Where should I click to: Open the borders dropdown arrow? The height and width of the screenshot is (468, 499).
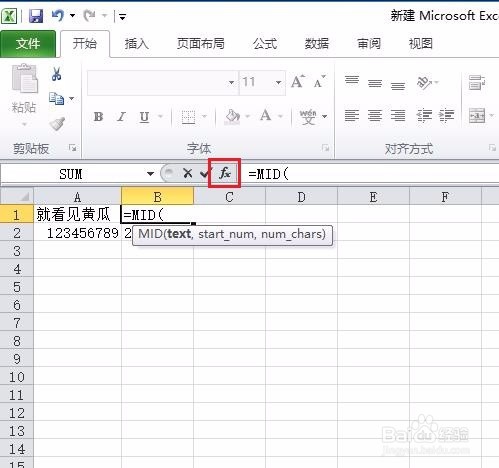pyautogui.click(x=204, y=116)
